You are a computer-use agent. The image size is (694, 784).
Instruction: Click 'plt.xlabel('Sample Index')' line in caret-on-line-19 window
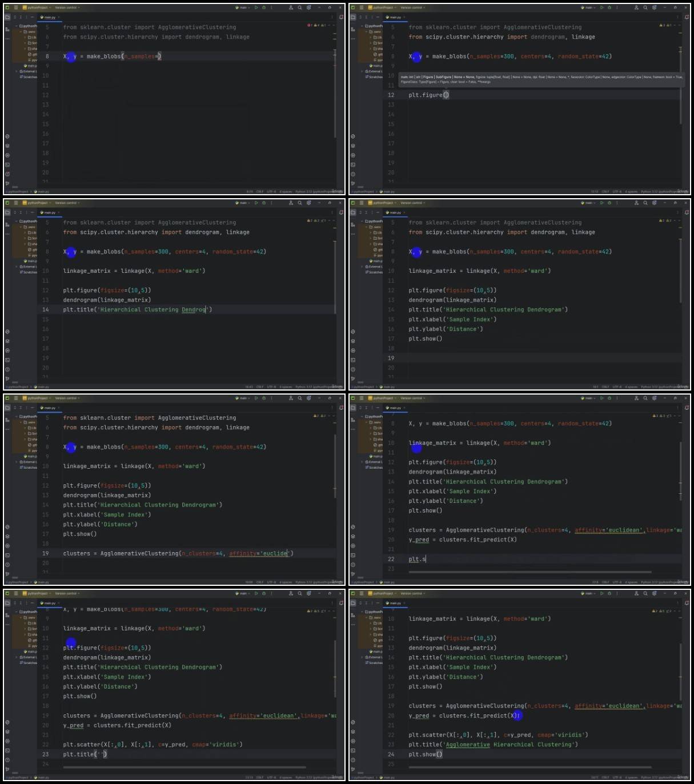[x=452, y=320]
